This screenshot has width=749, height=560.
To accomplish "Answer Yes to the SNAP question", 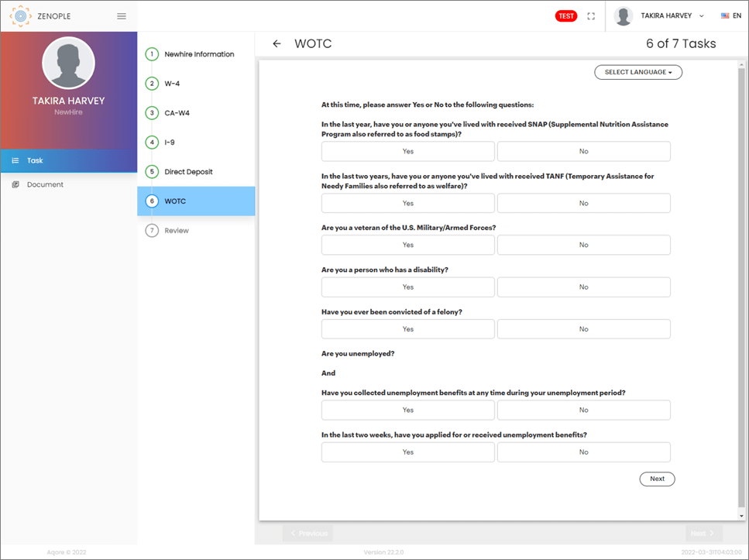I will pos(407,152).
